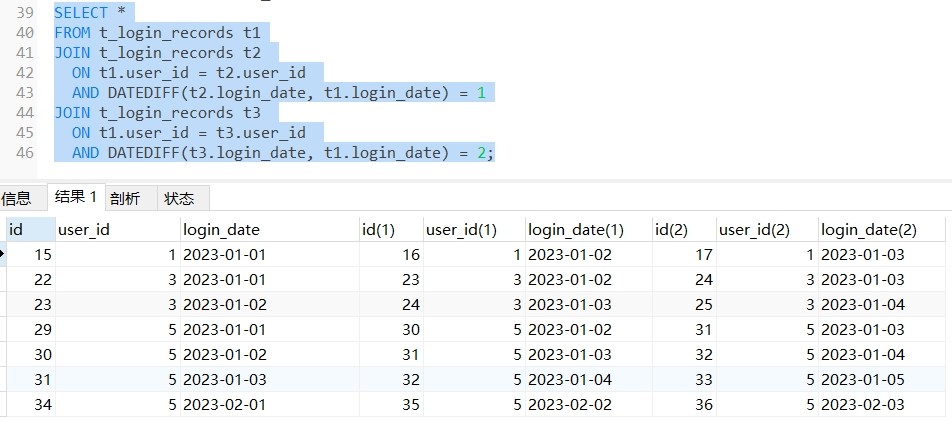Click the number 2 ending line 46

pyautogui.click(x=481, y=152)
